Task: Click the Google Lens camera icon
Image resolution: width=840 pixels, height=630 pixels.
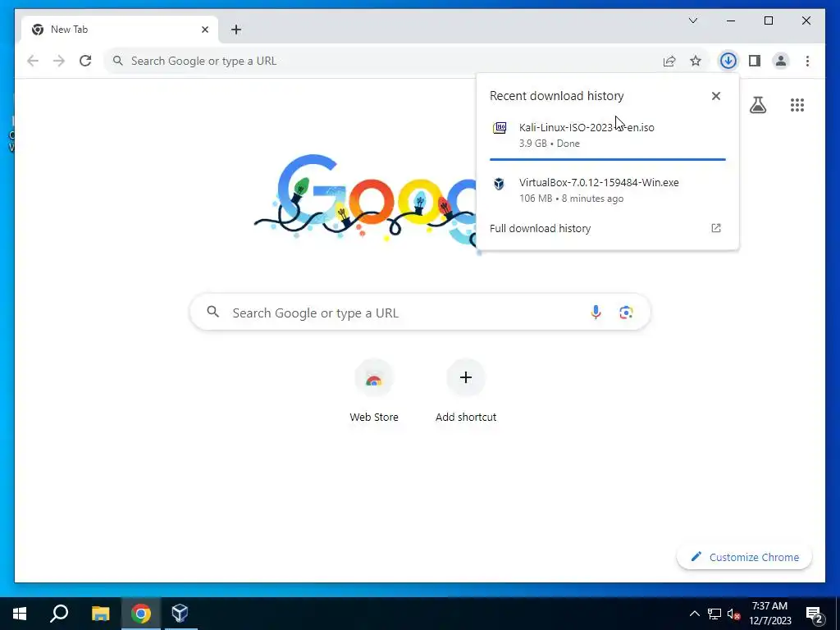Action: pos(626,312)
